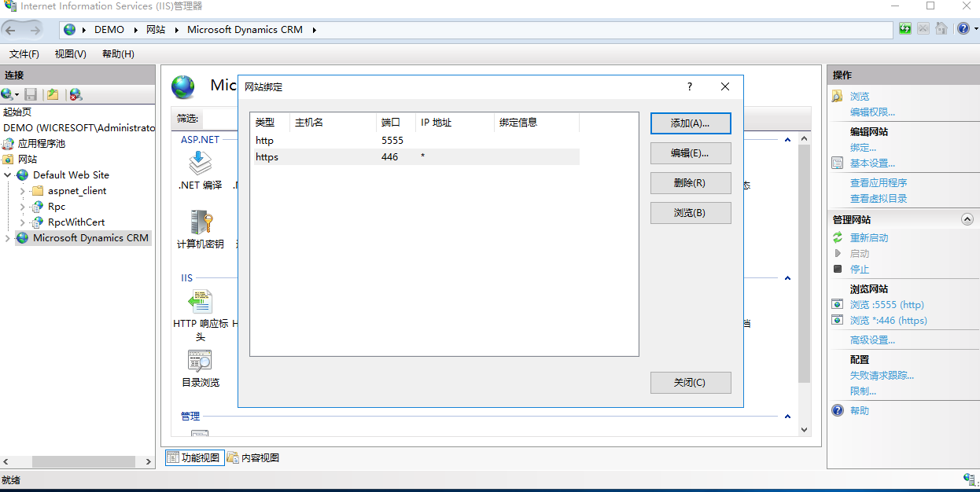Click the 失败请求跟踪... link

[882, 375]
